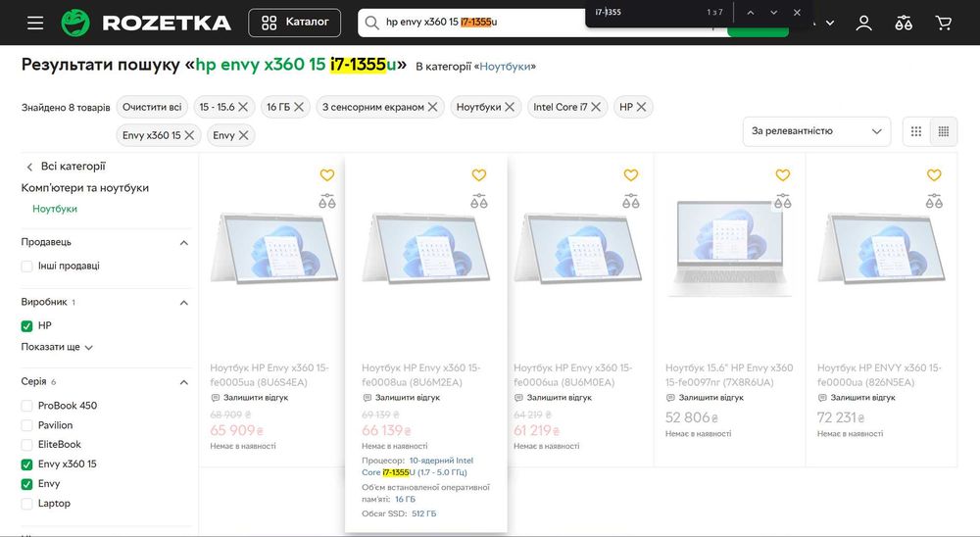Image resolution: width=980 pixels, height=537 pixels.
Task: Open the hamburger side menu
Action: click(35, 24)
